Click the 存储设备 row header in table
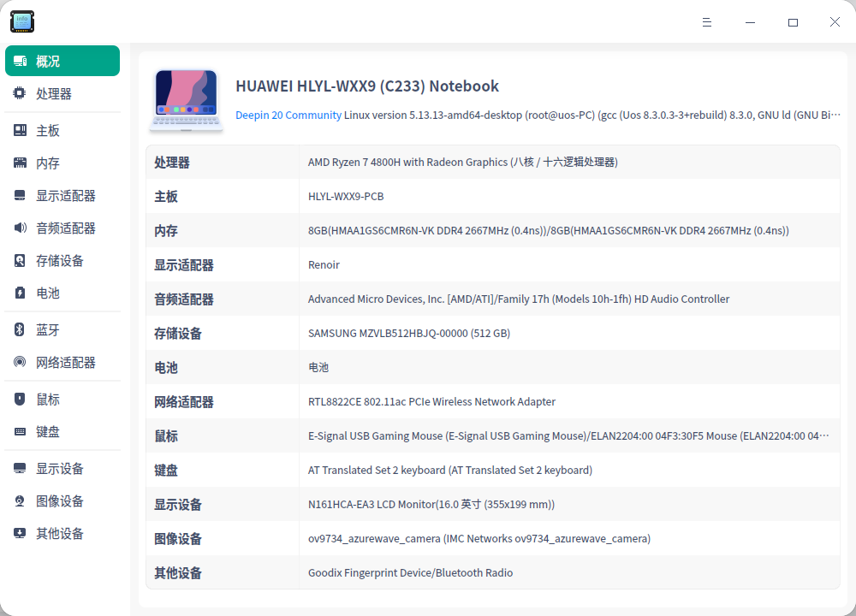856x616 pixels. (177, 334)
